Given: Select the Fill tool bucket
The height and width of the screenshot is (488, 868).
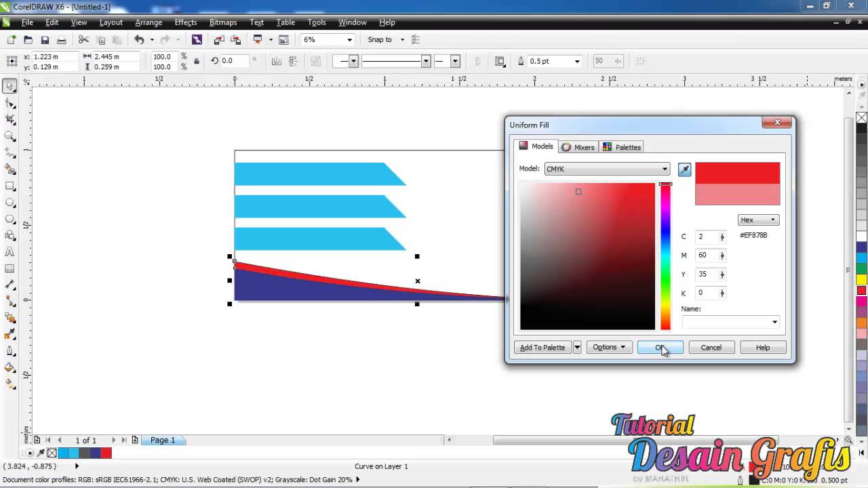Looking at the screenshot, I should point(10,367).
